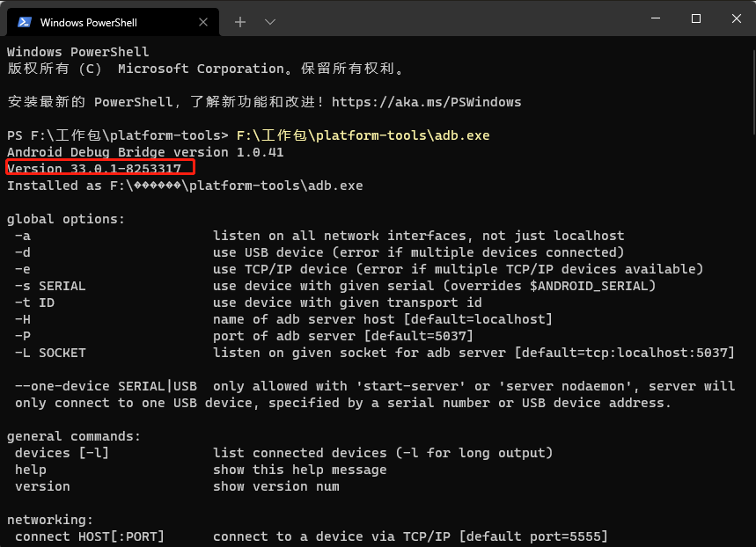Click the Android Debug Bridge version line
This screenshot has height=547, width=756.
(145, 152)
